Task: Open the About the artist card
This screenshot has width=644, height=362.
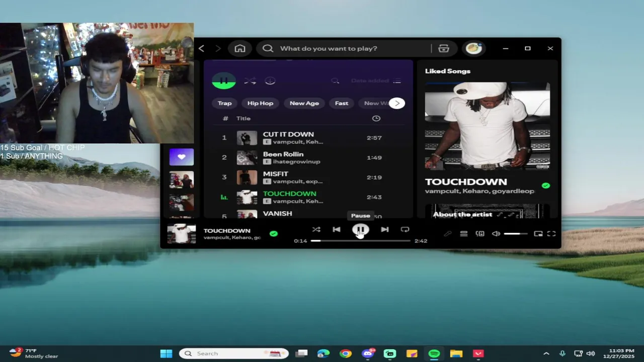Action: point(487,211)
